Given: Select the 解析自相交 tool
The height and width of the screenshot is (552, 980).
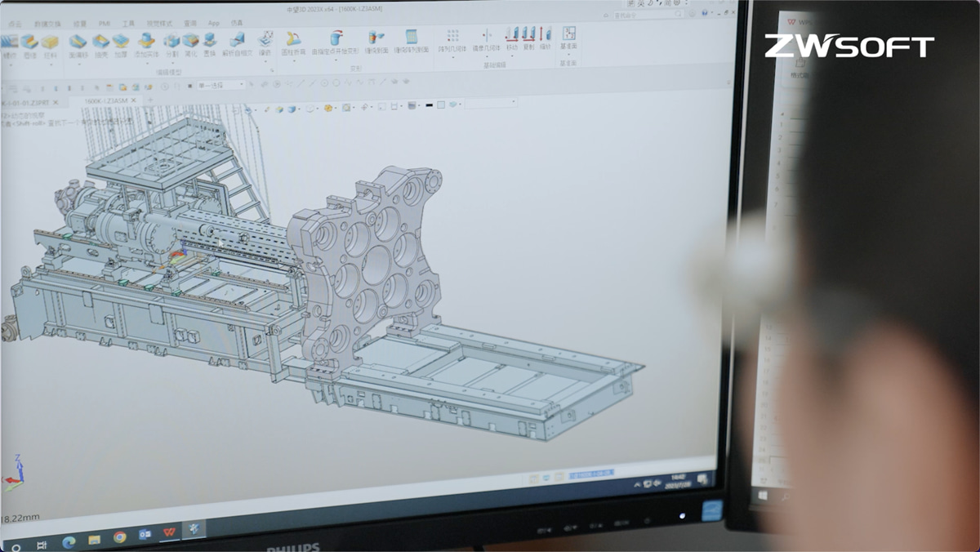Looking at the screenshot, I should point(237,44).
